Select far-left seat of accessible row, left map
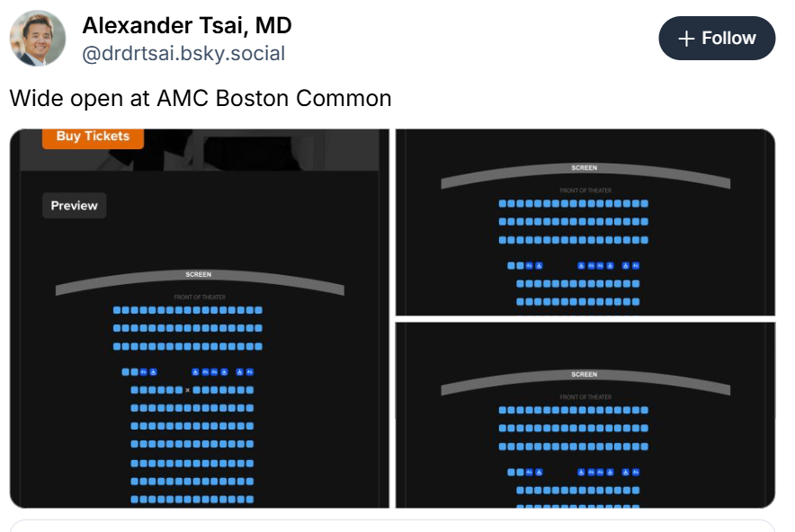This screenshot has width=795, height=532. click(x=126, y=372)
